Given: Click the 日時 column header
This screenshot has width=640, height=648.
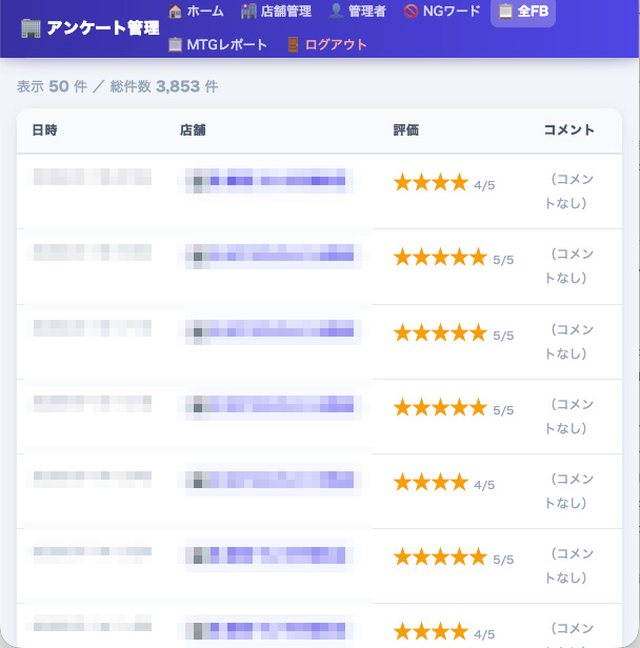Looking at the screenshot, I should coord(45,130).
